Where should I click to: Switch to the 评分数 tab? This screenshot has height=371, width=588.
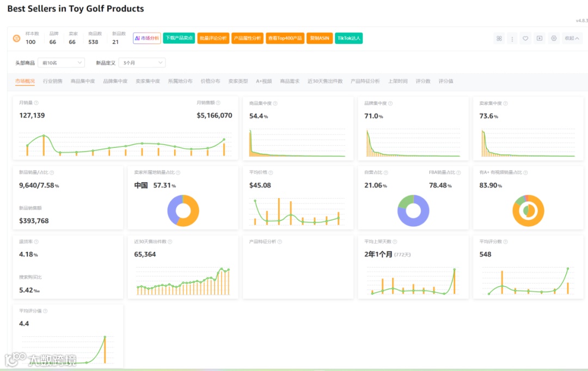click(x=423, y=81)
